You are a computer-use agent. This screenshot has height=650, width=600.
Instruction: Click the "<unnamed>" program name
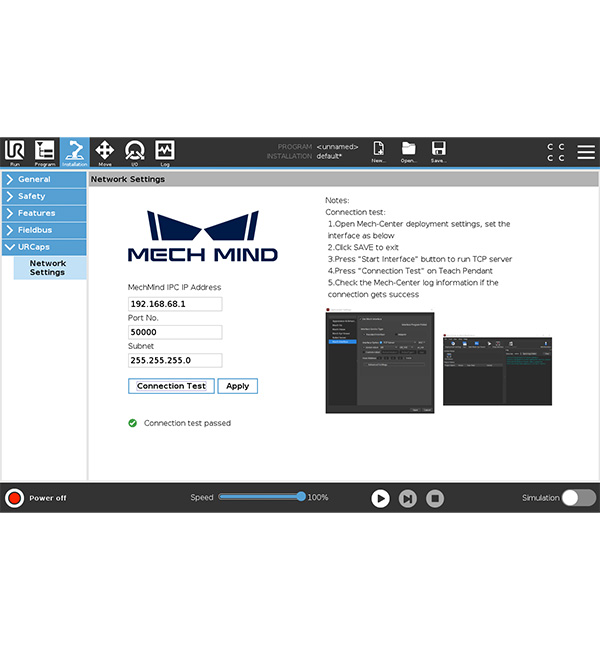click(338, 147)
